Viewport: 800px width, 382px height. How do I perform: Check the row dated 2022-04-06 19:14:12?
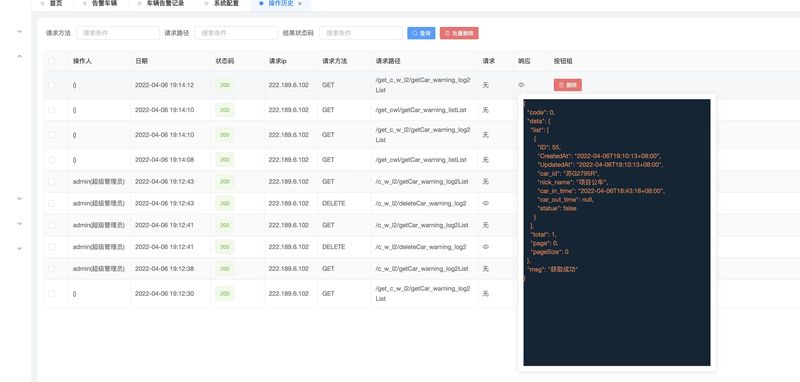click(x=52, y=85)
